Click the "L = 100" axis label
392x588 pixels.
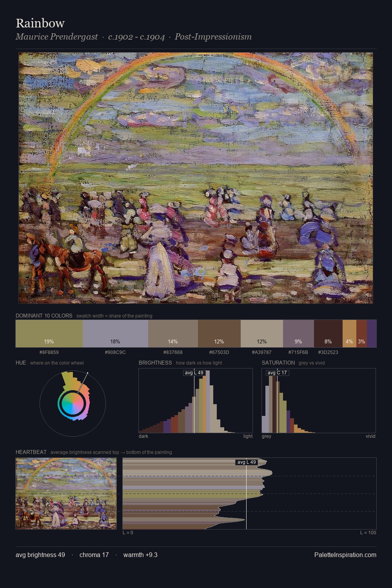point(368,533)
